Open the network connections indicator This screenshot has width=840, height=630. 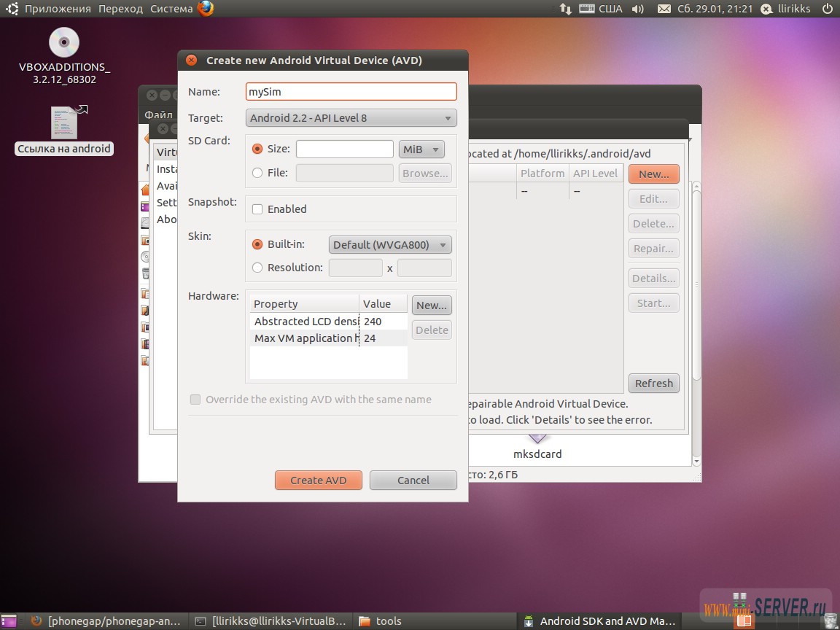[566, 9]
